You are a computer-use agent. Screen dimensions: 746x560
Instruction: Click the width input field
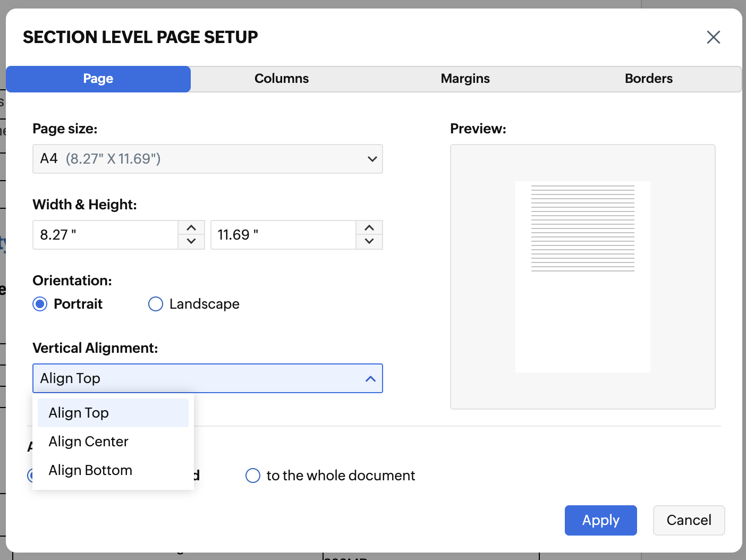coord(105,235)
